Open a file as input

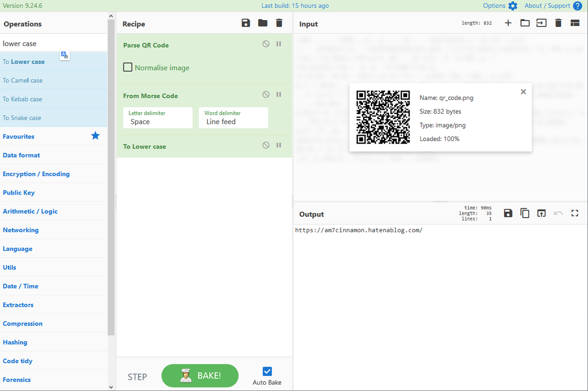(541, 23)
